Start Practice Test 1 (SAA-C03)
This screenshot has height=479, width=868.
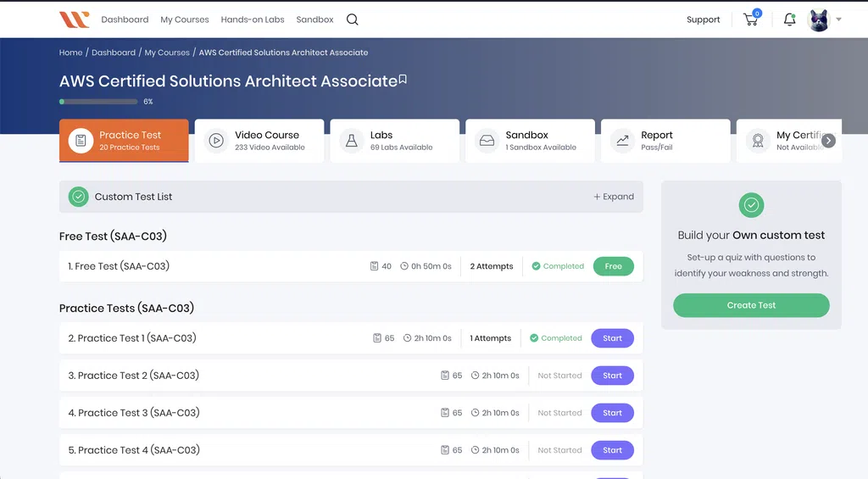[612, 338]
